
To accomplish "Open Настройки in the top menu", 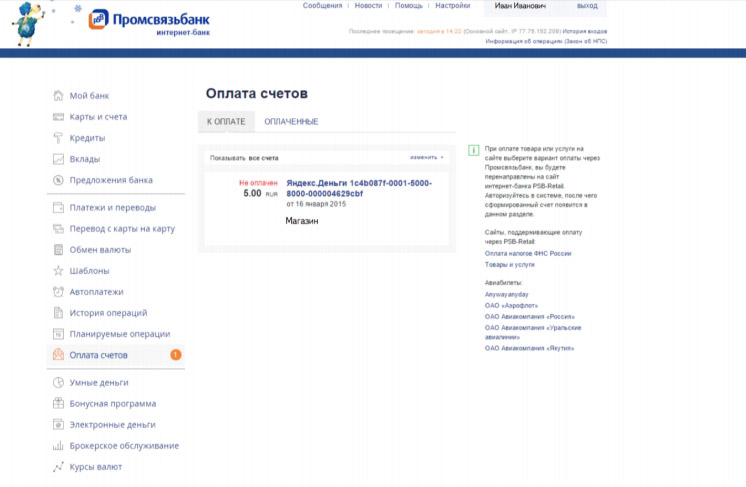I will pyautogui.click(x=452, y=5).
